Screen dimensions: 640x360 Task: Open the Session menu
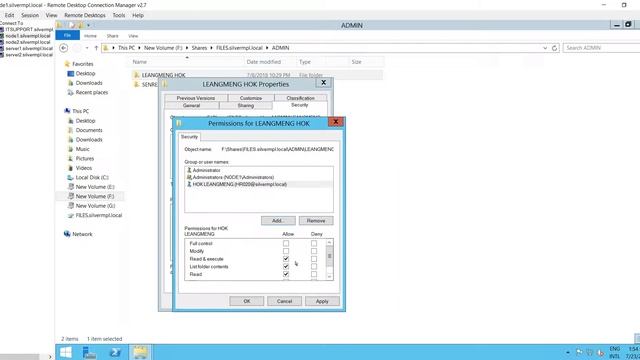coord(30,15)
